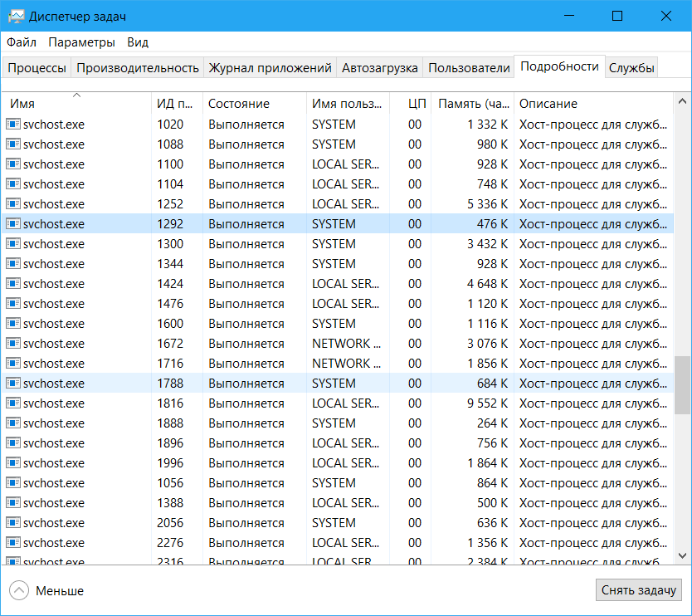The height and width of the screenshot is (616, 692).
Task: Click the svchost.exe icon with PID 1424
Action: tap(12, 283)
